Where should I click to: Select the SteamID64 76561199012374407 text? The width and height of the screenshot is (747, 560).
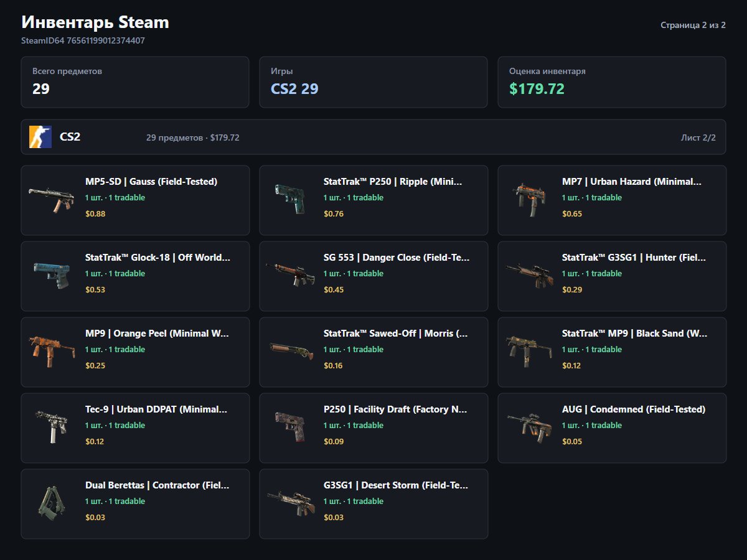(x=83, y=41)
